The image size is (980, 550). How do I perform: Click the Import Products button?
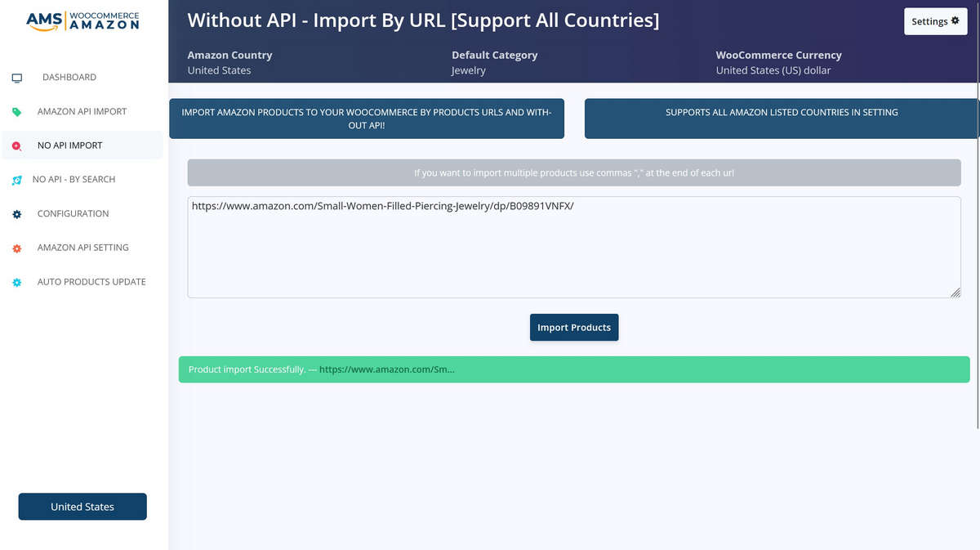574,327
